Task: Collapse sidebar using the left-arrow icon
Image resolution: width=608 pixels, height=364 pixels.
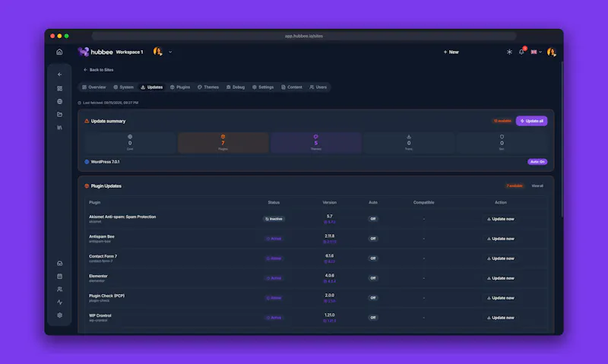Action: [x=60, y=74]
